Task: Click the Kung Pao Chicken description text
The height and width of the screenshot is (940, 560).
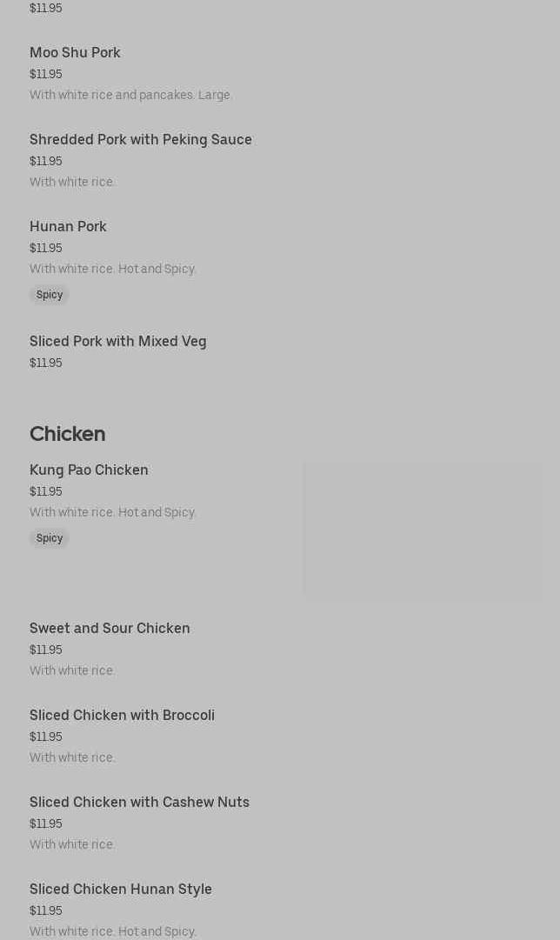Action: tap(112, 512)
